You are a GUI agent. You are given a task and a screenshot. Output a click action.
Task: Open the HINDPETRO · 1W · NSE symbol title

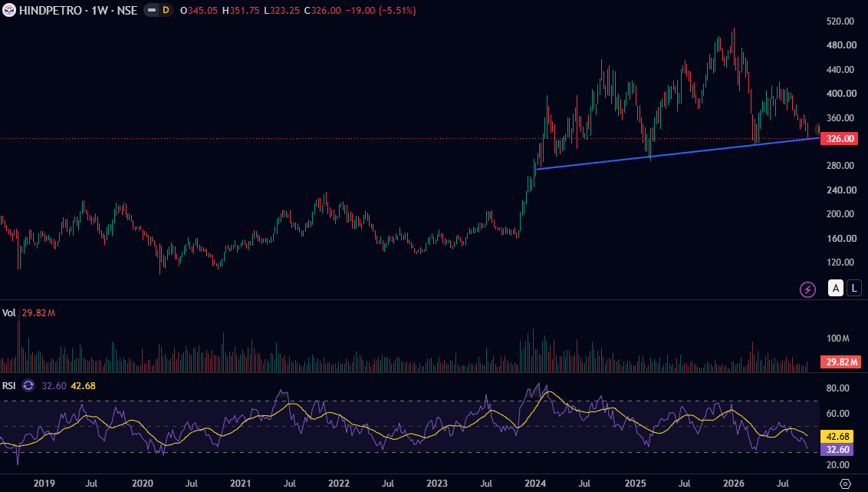click(78, 11)
